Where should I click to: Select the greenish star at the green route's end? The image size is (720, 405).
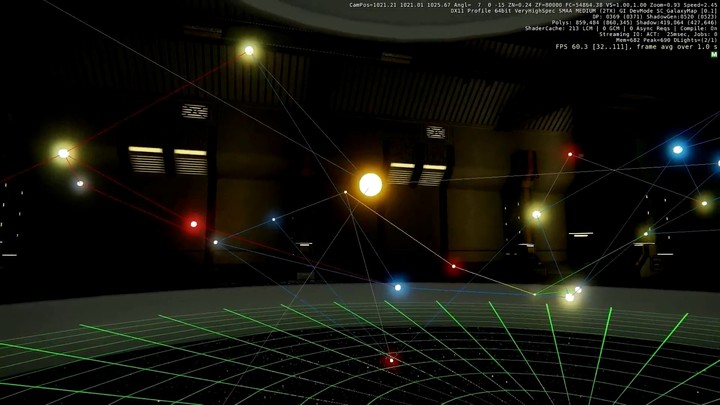[646, 234]
